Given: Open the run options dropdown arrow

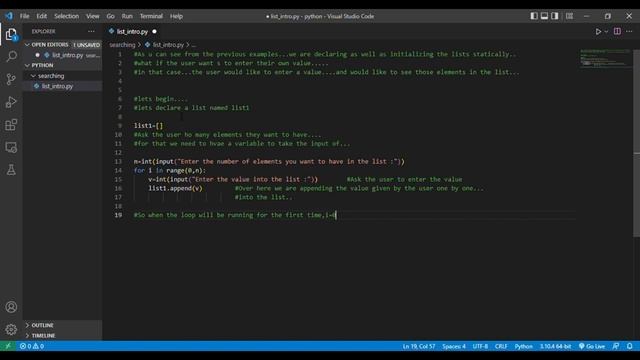Looking at the screenshot, I should click(606, 31).
